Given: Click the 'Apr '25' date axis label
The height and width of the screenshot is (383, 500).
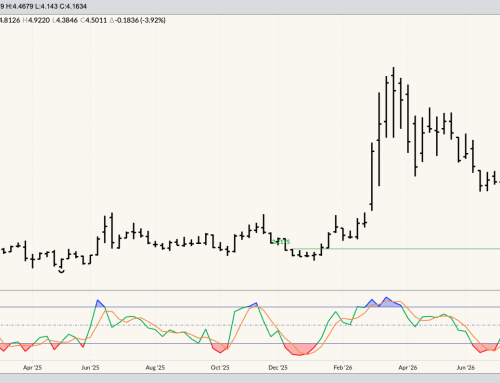Looking at the screenshot, I should coord(32,368).
